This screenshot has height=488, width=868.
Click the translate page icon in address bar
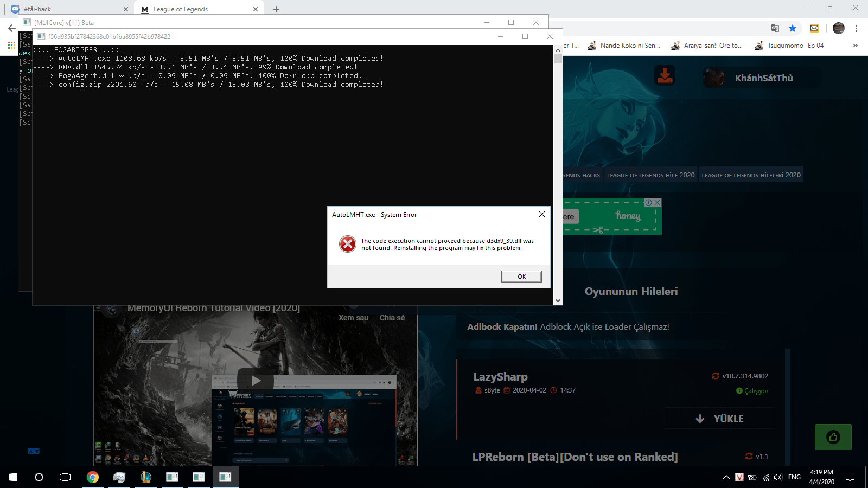775,28
